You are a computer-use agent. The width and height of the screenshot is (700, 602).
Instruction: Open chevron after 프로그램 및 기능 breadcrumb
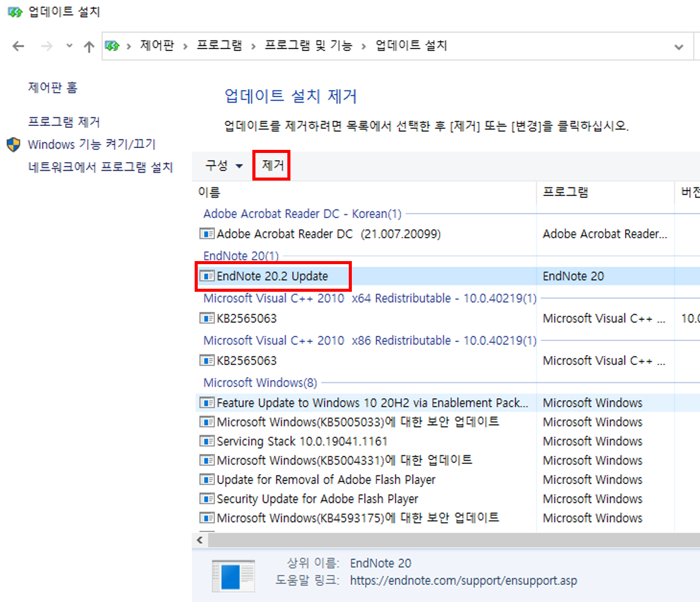[364, 46]
